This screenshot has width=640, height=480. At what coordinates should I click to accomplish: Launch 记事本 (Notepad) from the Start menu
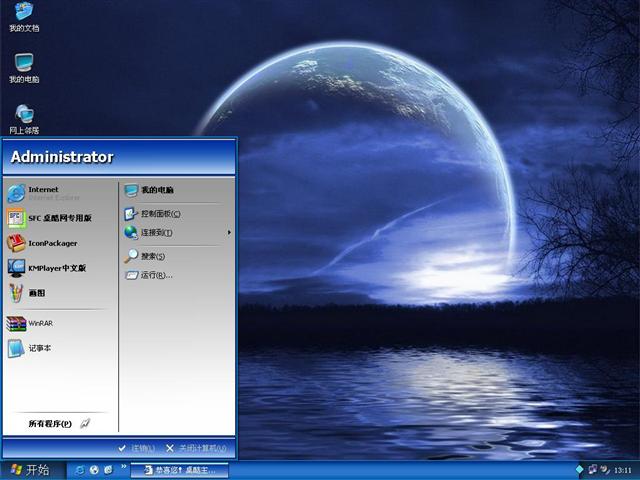pos(38,348)
